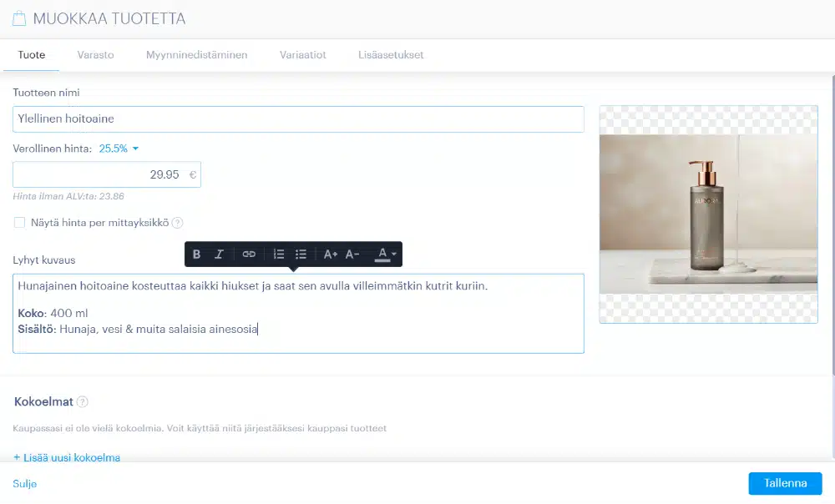835x504 pixels.
Task: Click the Ylellinen hoitoaine name field
Action: click(297, 119)
